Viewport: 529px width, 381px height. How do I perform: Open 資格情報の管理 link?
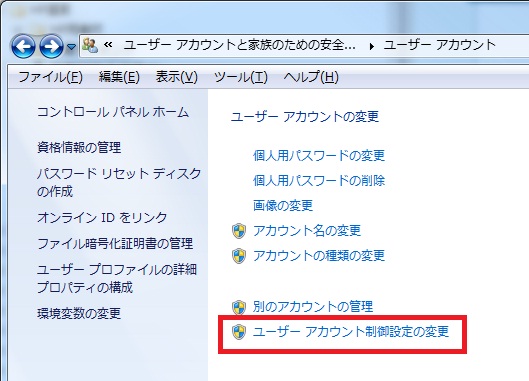click(x=79, y=147)
